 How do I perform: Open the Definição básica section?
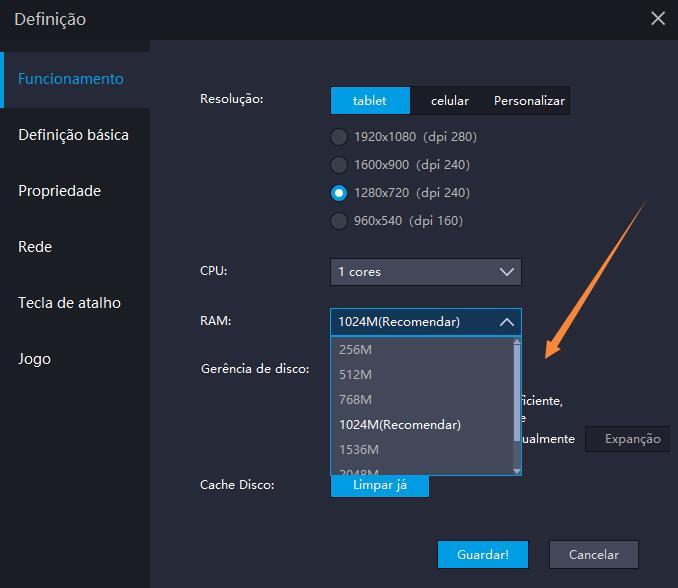click(75, 135)
